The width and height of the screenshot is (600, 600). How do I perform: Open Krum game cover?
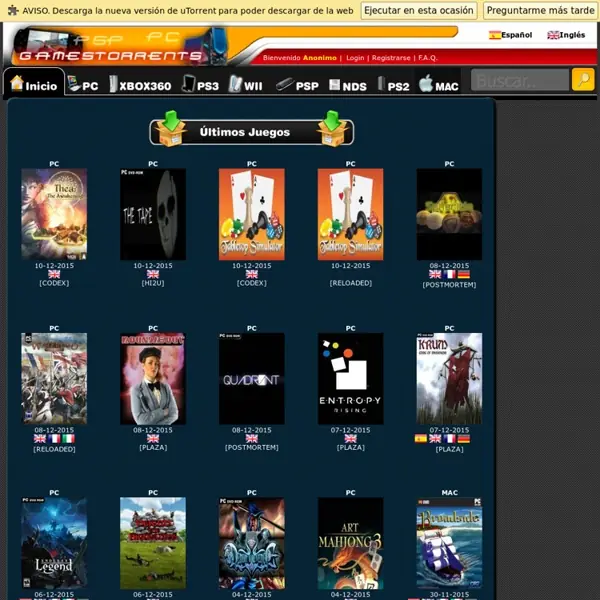point(449,378)
